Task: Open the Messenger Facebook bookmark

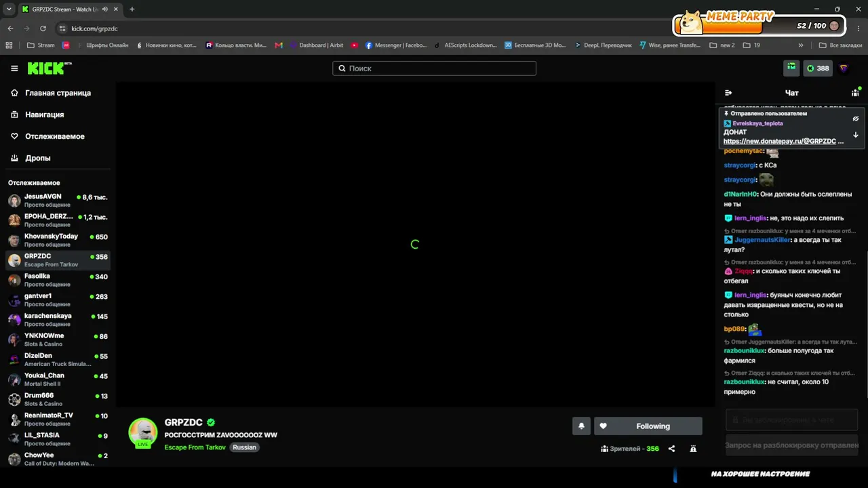Action: point(396,45)
